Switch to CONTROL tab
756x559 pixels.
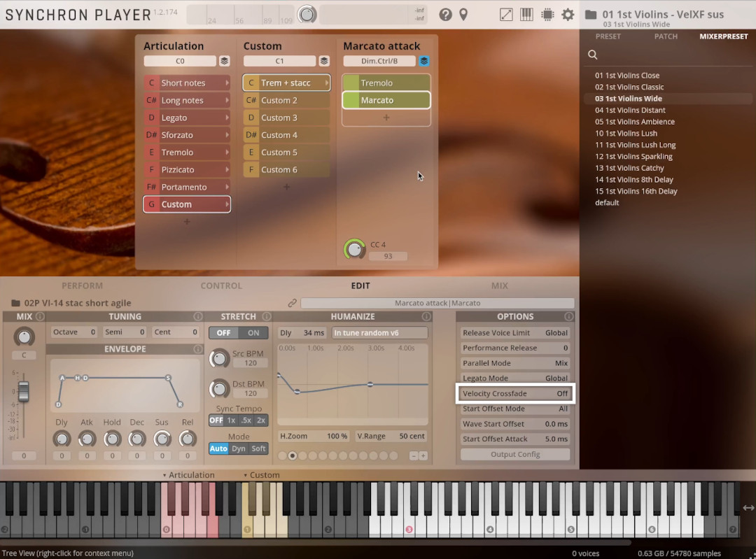pos(221,285)
